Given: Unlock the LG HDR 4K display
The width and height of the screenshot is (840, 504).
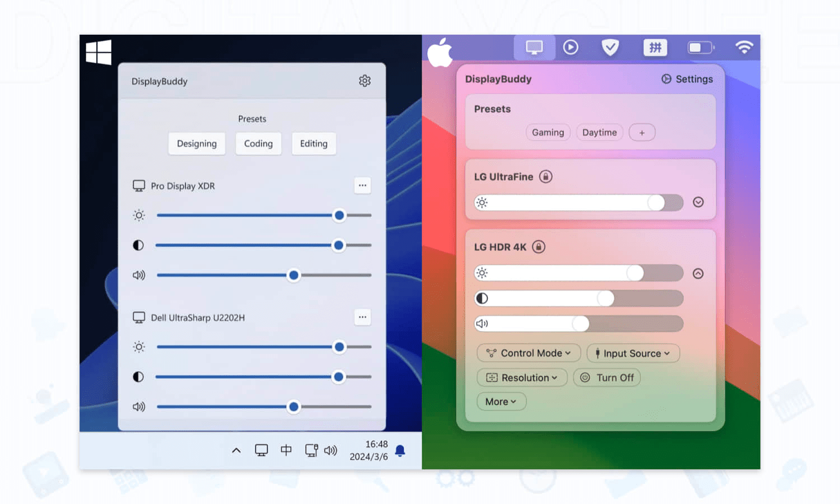Looking at the screenshot, I should click(x=538, y=246).
